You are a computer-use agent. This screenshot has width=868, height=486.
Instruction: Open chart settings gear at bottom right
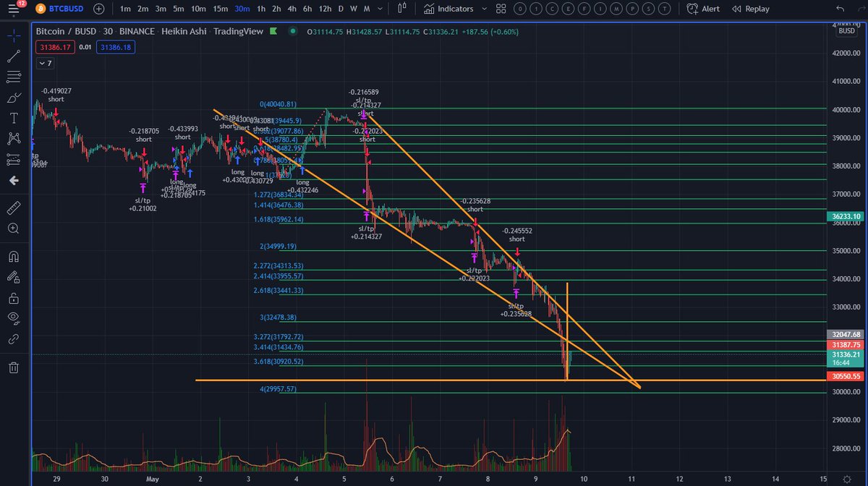(x=846, y=479)
